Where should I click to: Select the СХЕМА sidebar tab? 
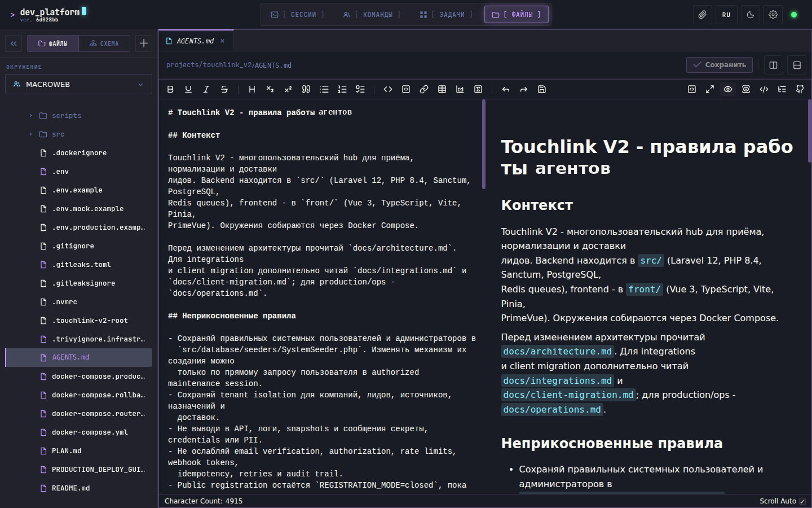coord(104,43)
